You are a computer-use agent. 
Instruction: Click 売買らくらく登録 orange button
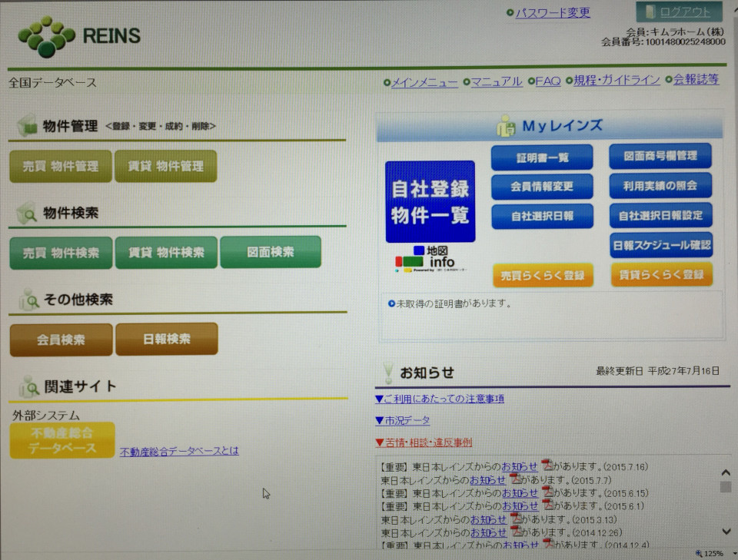pos(543,275)
